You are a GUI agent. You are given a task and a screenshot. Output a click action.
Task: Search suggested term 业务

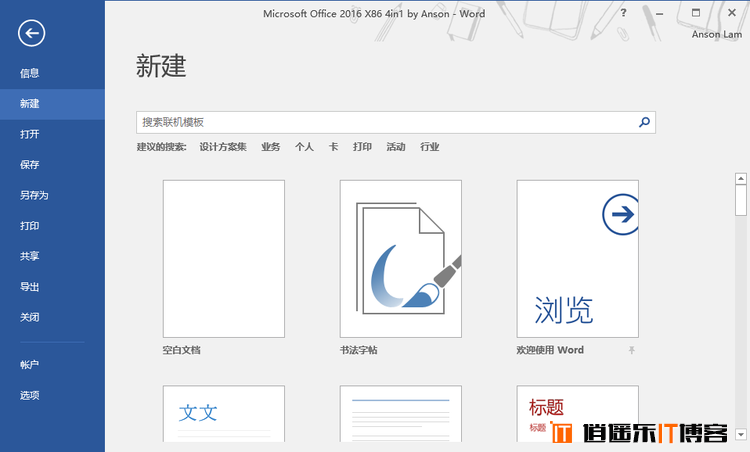[271, 147]
